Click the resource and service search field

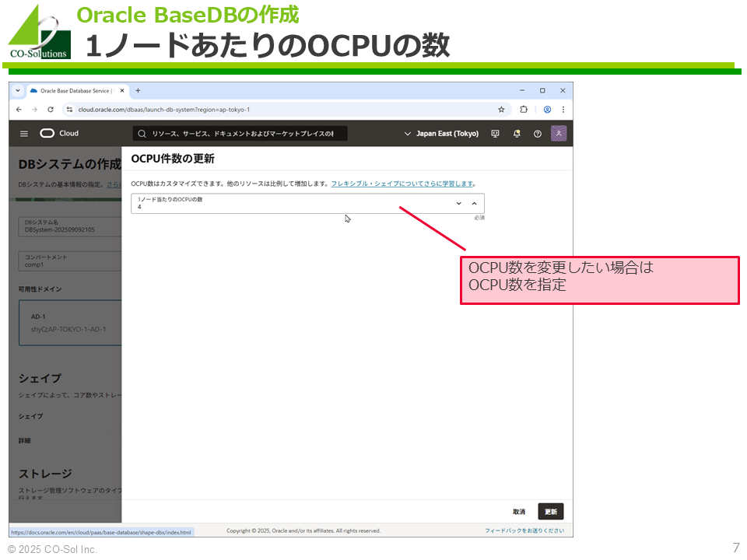tap(240, 134)
